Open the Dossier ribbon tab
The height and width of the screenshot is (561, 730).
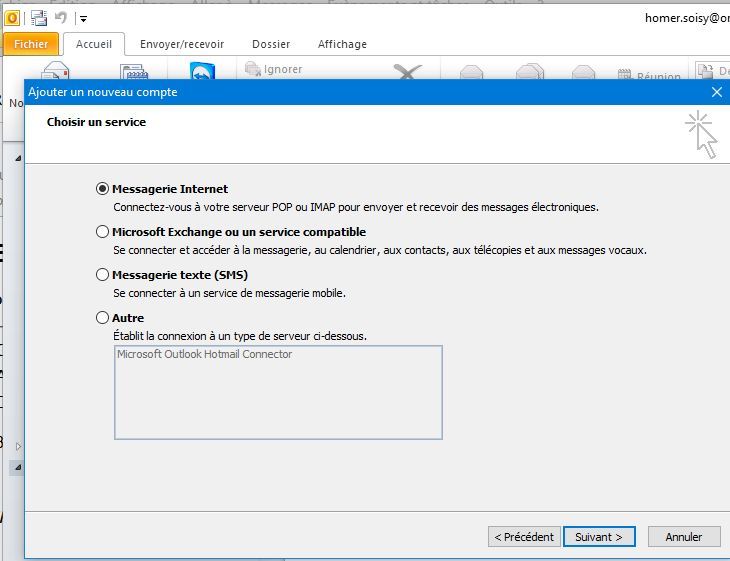coord(271,44)
